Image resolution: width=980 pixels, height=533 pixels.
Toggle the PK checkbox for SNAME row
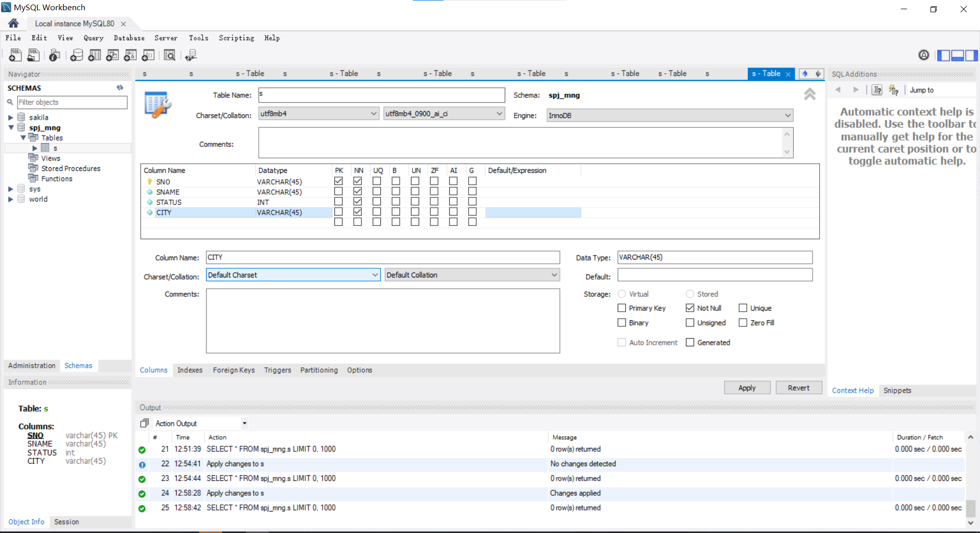338,191
